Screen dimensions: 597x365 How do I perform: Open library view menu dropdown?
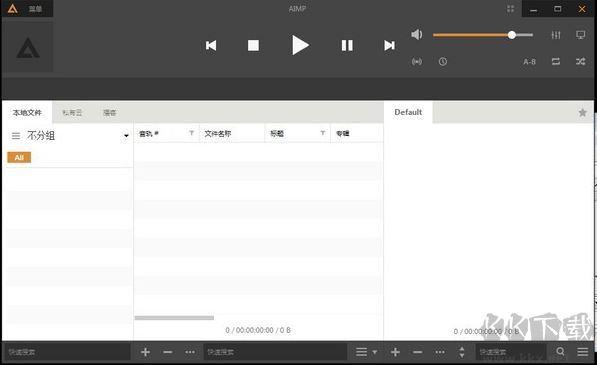tap(366, 352)
